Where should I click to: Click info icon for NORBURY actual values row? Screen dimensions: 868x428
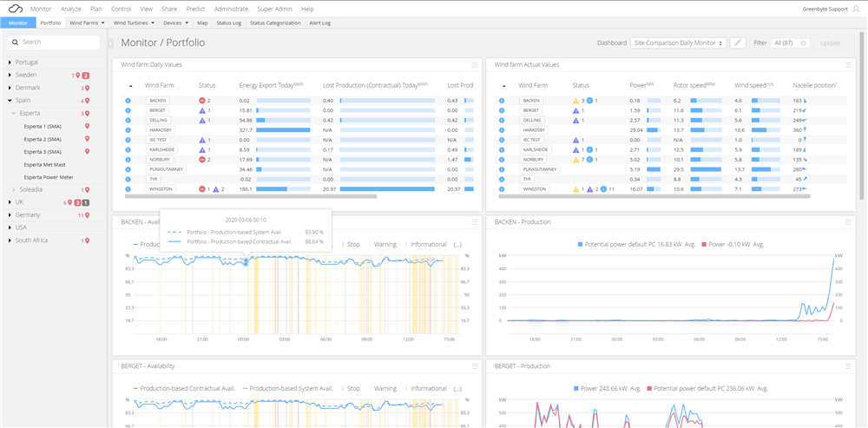[502, 160]
